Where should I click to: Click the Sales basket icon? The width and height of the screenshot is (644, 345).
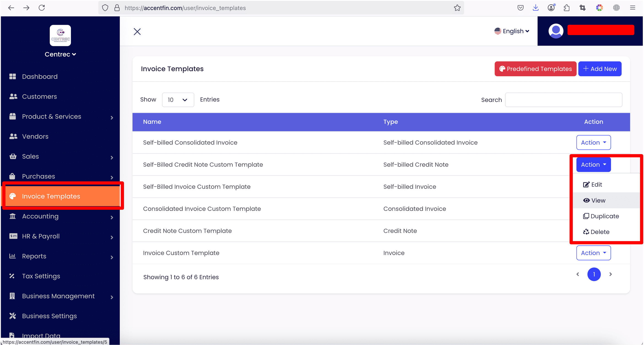13,156
